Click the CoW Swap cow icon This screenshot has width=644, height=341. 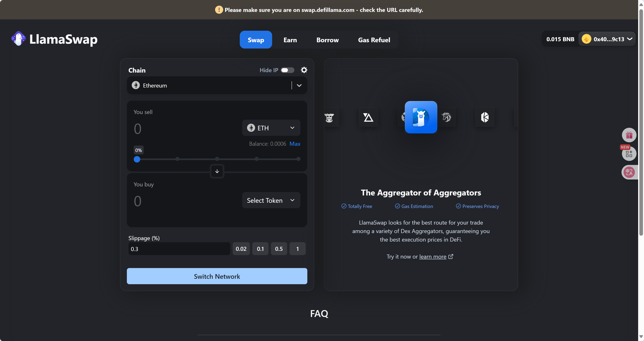329,117
